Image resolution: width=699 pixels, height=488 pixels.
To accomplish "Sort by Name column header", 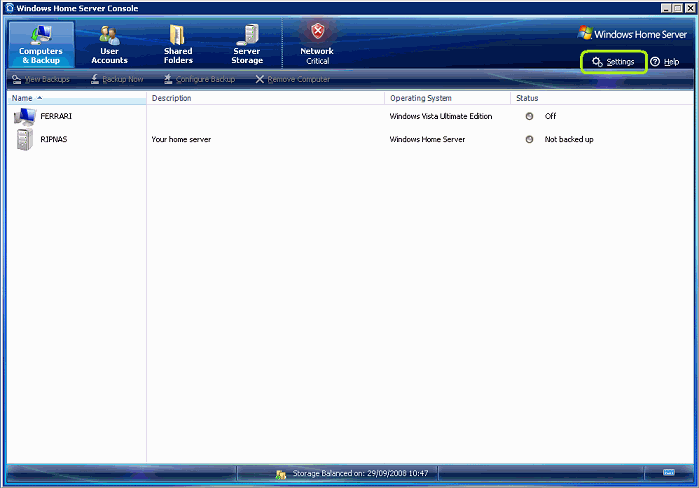I will tap(77, 98).
